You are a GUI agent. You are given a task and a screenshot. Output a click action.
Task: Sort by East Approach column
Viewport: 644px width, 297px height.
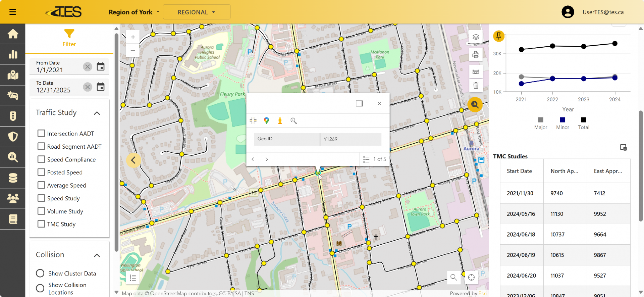pos(608,171)
